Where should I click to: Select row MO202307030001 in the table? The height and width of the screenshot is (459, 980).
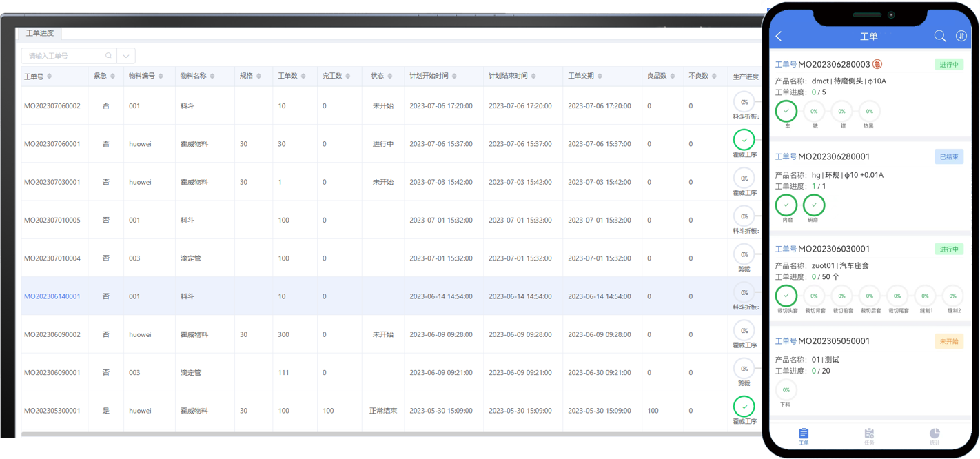(391, 182)
